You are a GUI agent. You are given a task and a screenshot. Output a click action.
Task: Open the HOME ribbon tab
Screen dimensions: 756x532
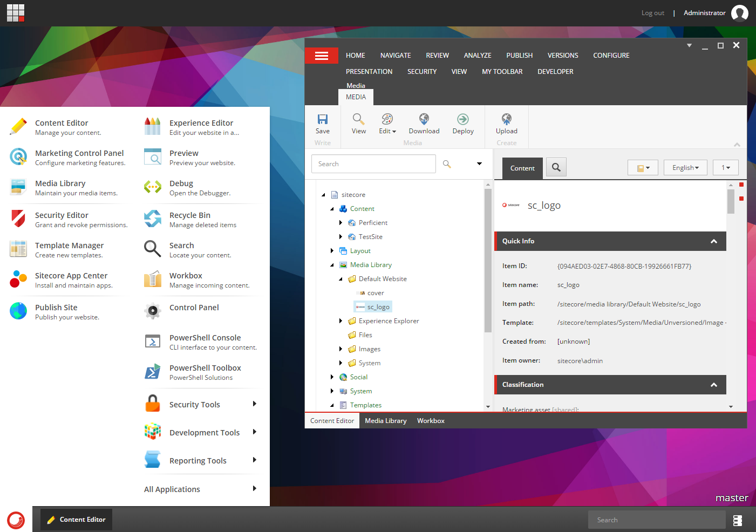[356, 56]
